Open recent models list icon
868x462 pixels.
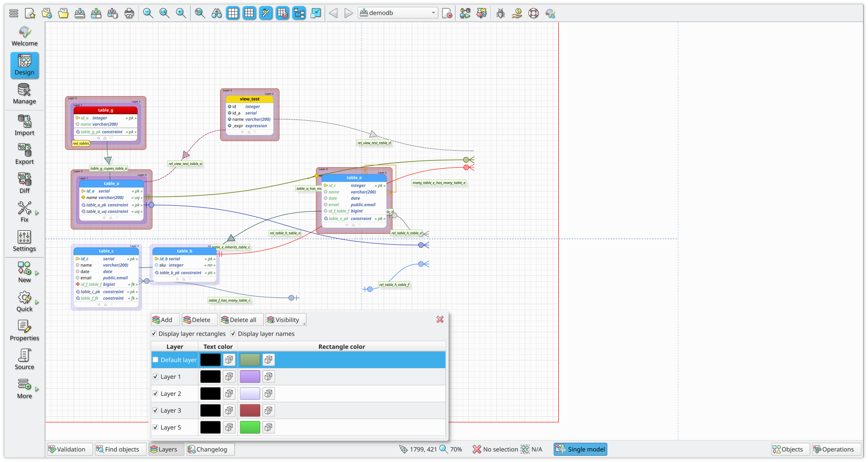(x=47, y=13)
